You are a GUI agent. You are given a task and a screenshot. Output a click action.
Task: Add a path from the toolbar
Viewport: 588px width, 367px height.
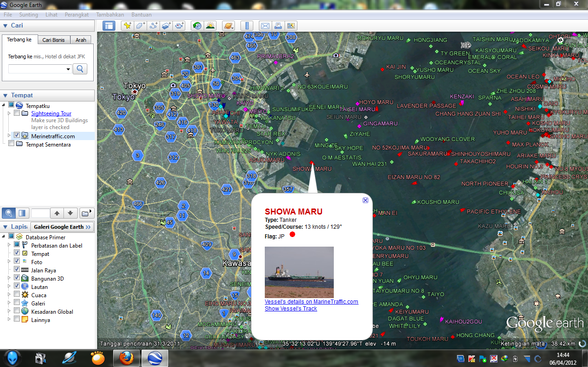pos(154,26)
